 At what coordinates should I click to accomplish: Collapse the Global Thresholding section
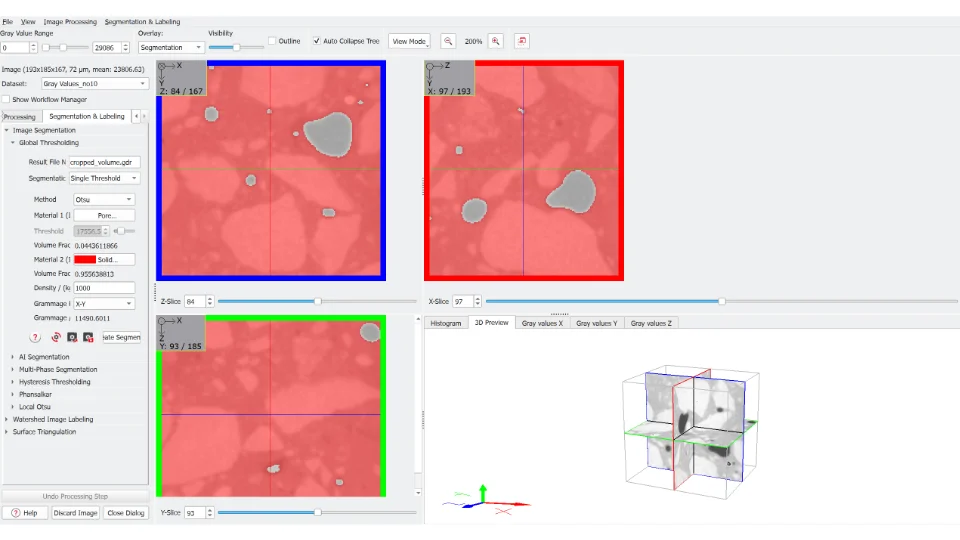click(x=13, y=143)
